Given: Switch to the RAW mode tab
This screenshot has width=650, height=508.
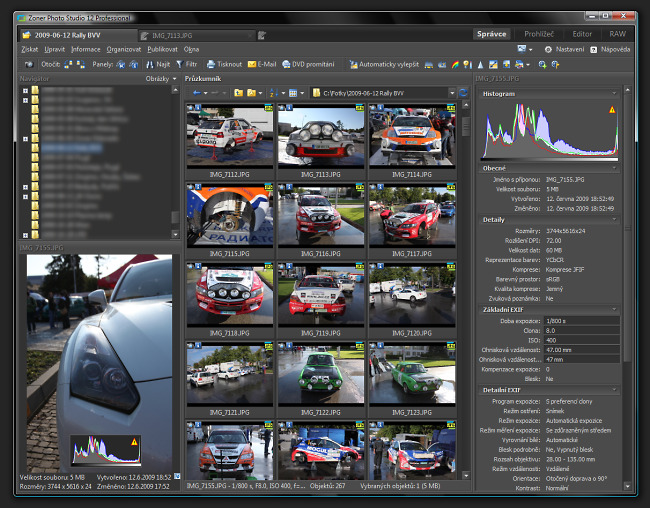Looking at the screenshot, I should (617, 34).
